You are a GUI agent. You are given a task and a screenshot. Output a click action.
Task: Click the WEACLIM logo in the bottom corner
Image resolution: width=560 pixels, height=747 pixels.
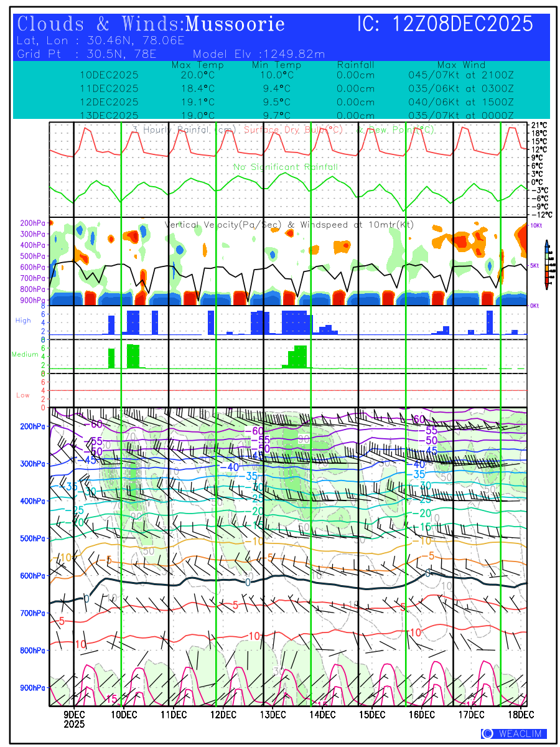514,733
